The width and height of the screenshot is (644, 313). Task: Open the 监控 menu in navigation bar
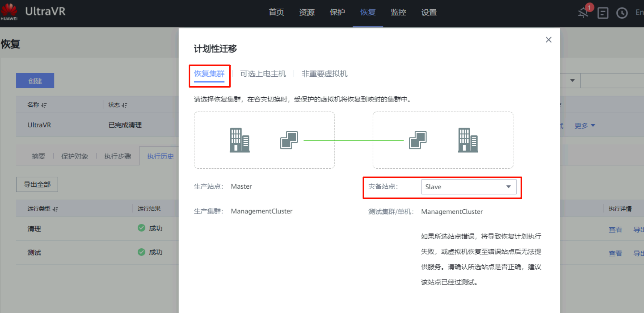tap(398, 12)
